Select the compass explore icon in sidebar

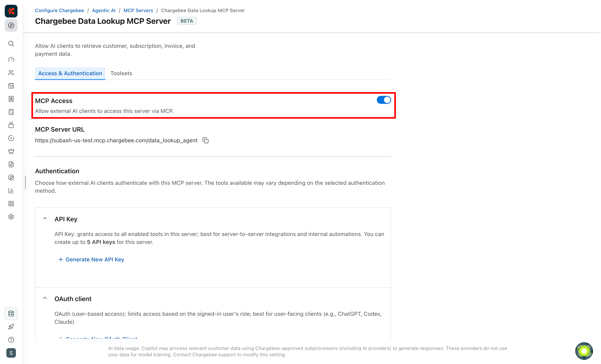click(x=11, y=25)
